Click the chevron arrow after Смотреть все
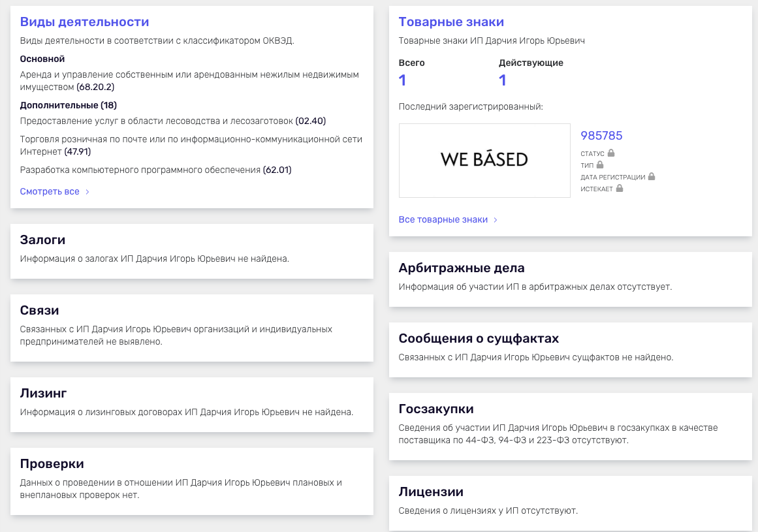758x532 pixels. (87, 192)
